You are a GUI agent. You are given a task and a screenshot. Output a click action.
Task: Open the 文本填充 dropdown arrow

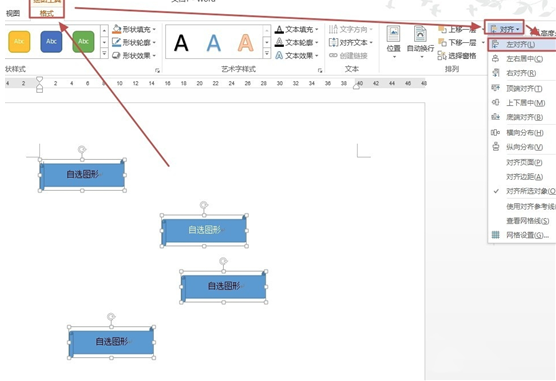317,29
